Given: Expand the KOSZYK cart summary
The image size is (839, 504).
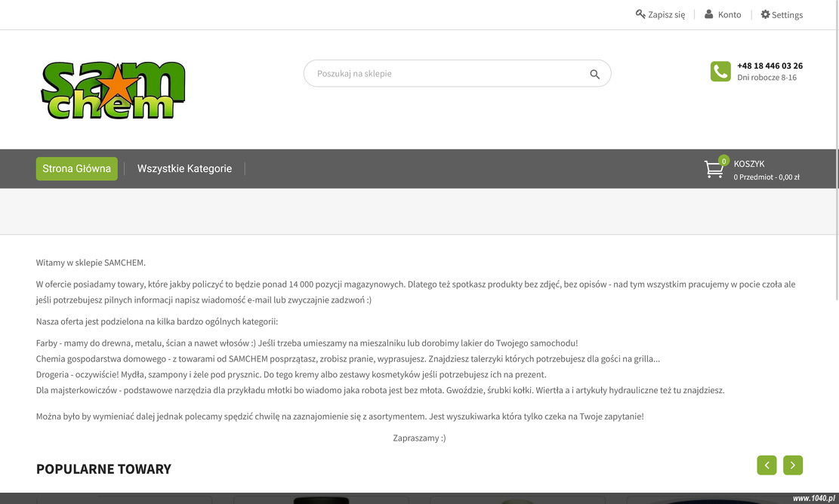Looking at the screenshot, I should point(767,170).
